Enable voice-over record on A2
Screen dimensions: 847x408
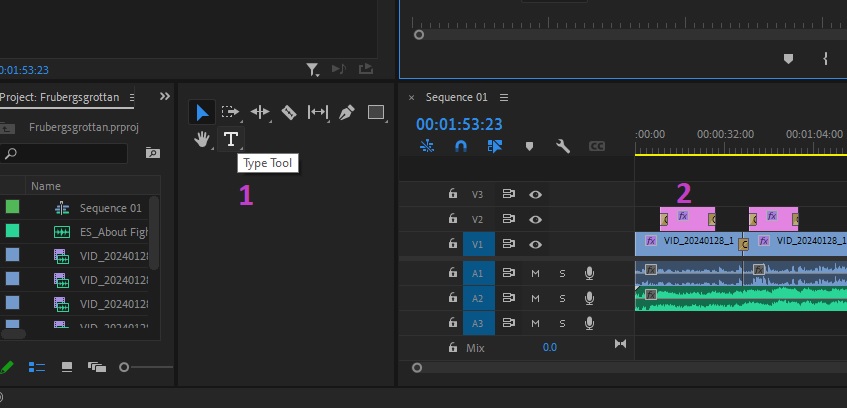[589, 298]
